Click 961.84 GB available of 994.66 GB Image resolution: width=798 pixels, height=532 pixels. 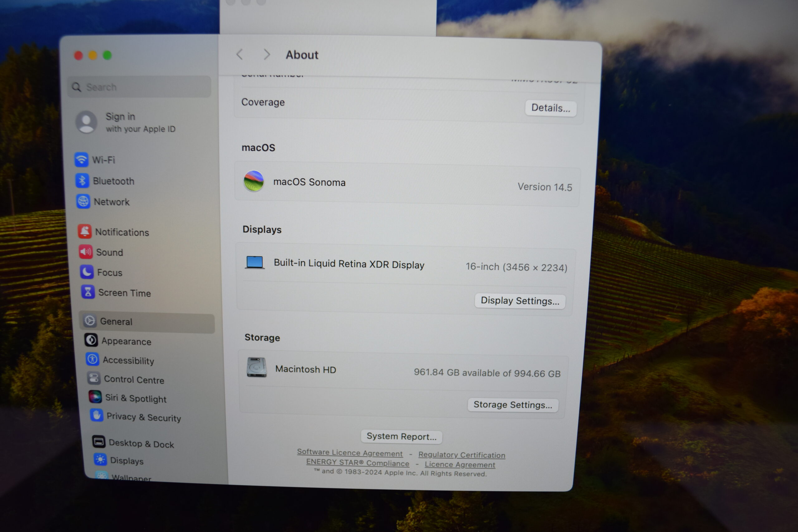pyautogui.click(x=487, y=373)
